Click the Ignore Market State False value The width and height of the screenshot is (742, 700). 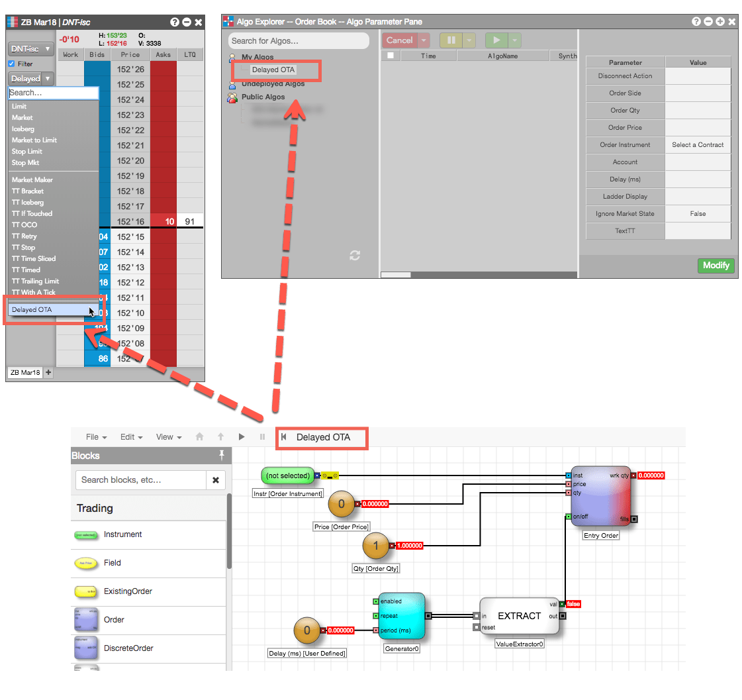click(x=698, y=214)
